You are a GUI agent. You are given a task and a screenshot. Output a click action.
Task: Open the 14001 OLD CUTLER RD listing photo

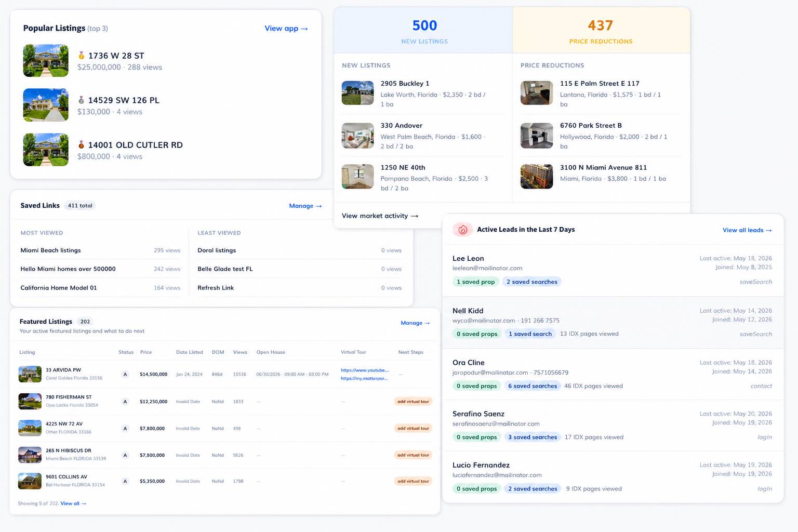click(x=46, y=150)
